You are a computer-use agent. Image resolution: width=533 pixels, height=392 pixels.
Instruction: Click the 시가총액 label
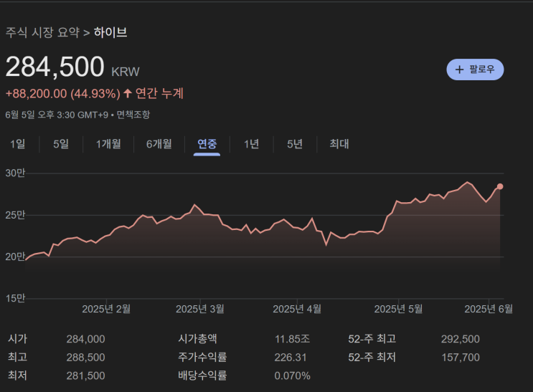197,339
